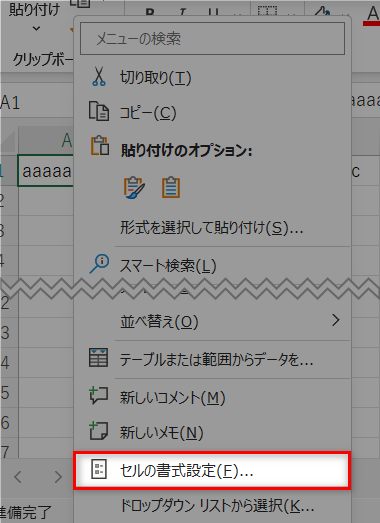The width and height of the screenshot is (380, 523).
Task: Click the Paste Options clipboard icon
Action: pos(100,146)
